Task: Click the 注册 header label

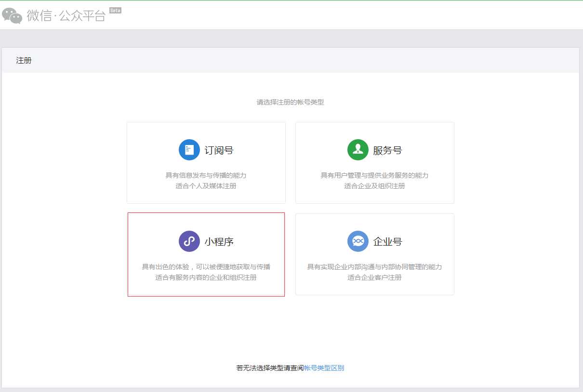Action: tap(24, 61)
